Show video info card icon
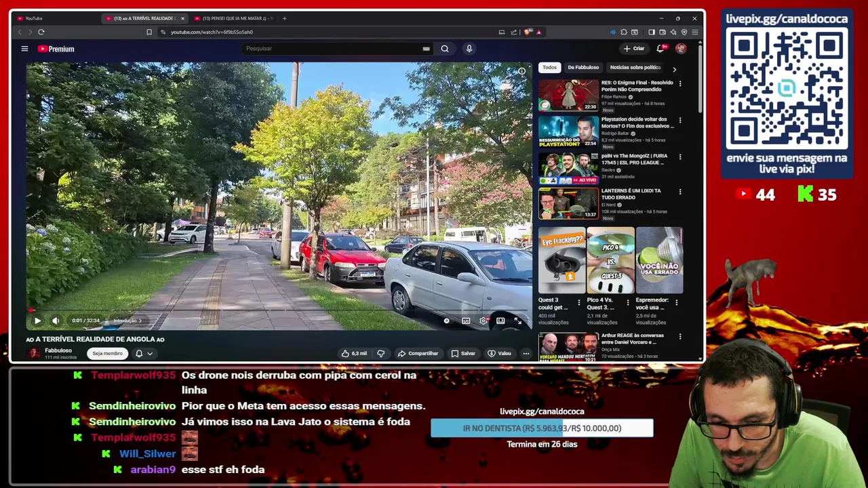The image size is (868, 488). point(521,71)
